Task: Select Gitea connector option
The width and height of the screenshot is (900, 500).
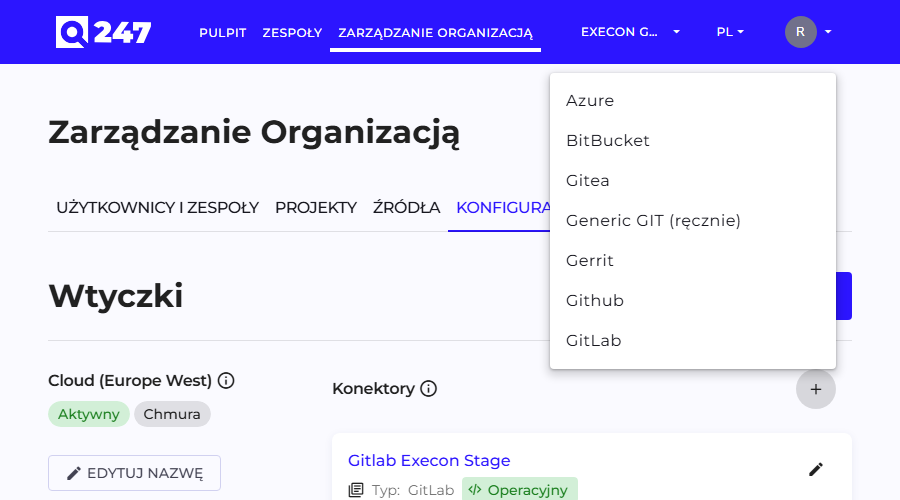Action: pos(693,181)
